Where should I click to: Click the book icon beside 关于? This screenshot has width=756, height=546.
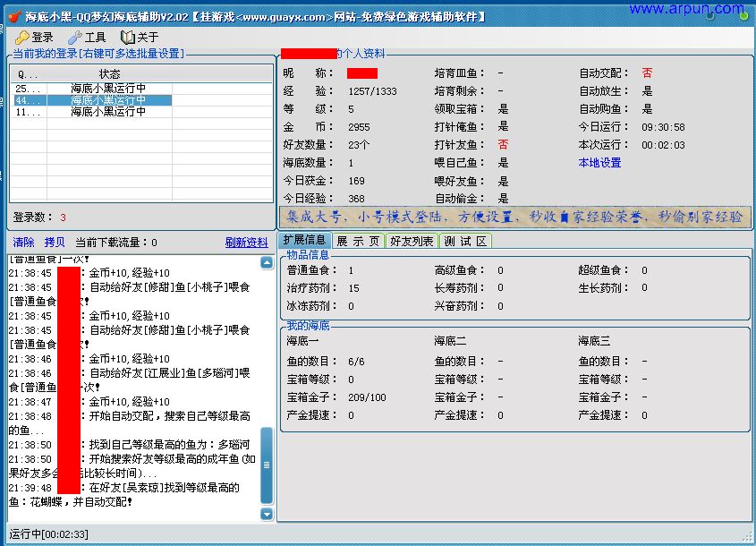tap(128, 38)
